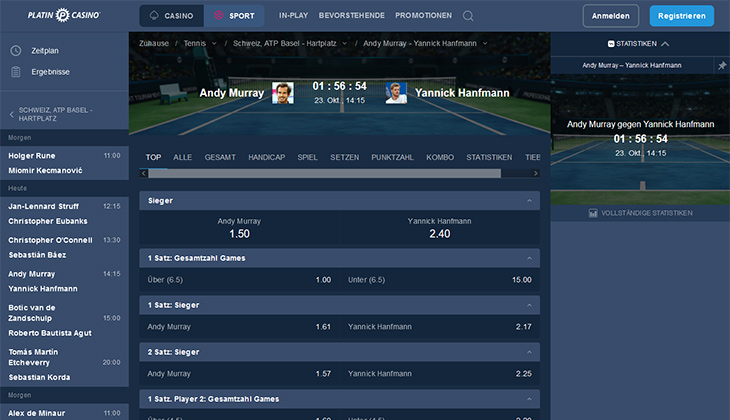Select Über (6.5) at 1.00

pyautogui.click(x=239, y=280)
